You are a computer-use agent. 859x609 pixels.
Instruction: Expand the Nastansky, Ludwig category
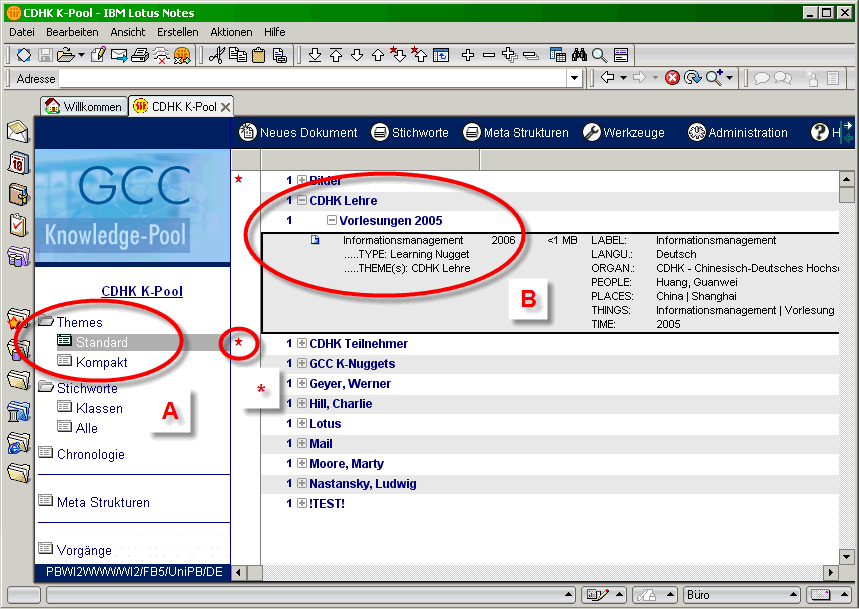(302, 484)
